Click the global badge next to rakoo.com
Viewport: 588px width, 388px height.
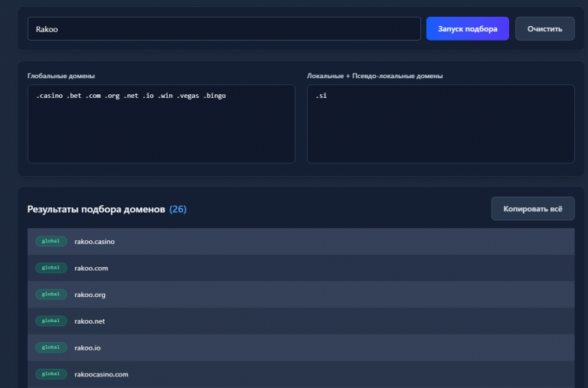pos(51,268)
